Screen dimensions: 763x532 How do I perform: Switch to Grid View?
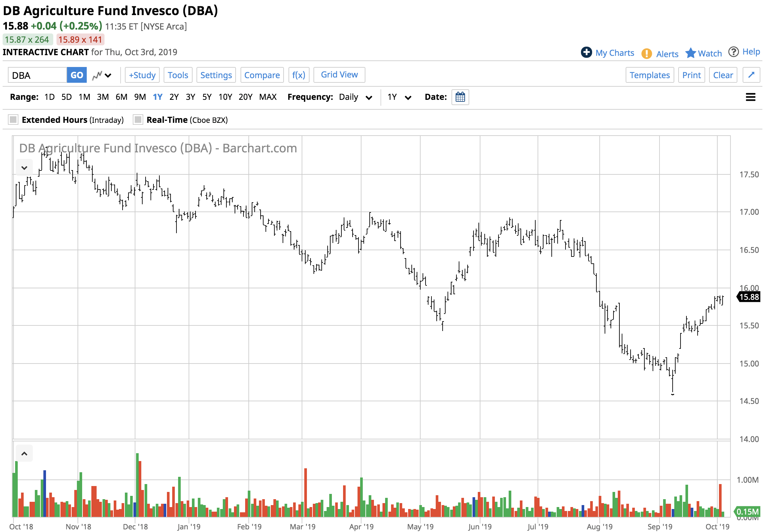click(339, 75)
